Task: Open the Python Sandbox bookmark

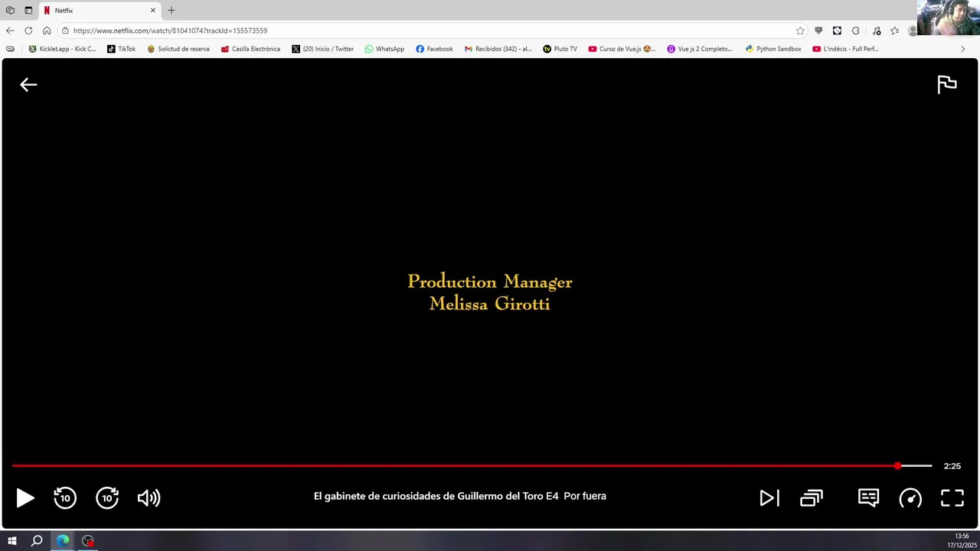Action: pyautogui.click(x=773, y=49)
